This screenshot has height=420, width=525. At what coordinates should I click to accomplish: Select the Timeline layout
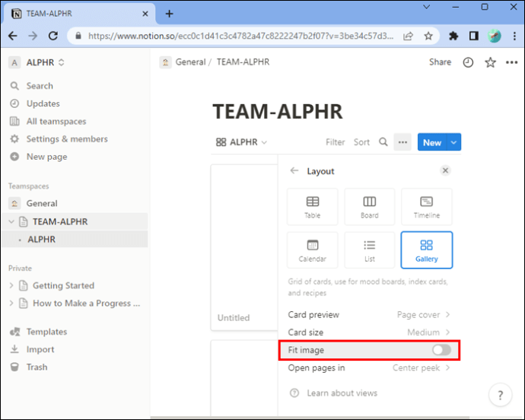pyautogui.click(x=427, y=207)
